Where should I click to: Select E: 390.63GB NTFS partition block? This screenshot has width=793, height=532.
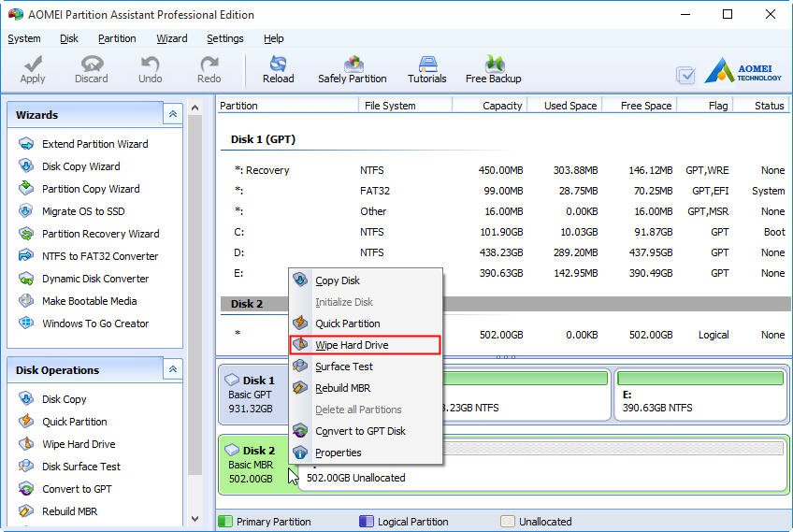pyautogui.click(x=700, y=395)
